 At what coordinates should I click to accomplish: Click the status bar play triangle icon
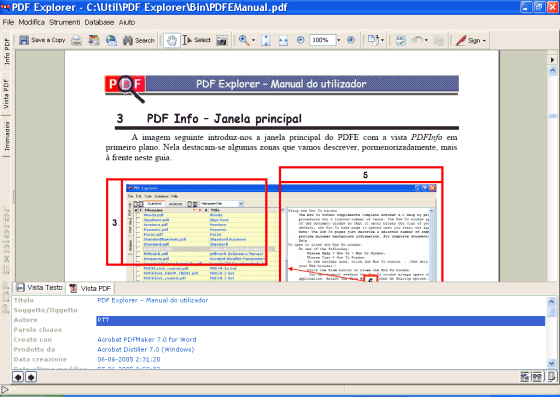pyautogui.click(x=5, y=390)
